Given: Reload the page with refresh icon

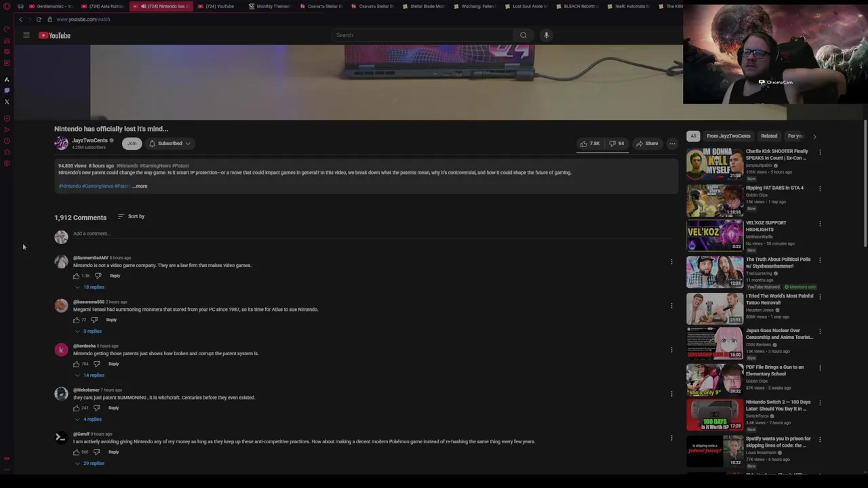Looking at the screenshot, I should pyautogui.click(x=39, y=20).
